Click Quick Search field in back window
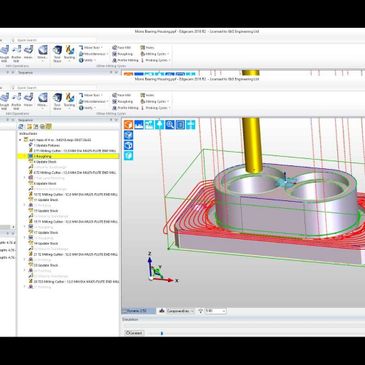This screenshot has height=365, width=365. coord(55,40)
